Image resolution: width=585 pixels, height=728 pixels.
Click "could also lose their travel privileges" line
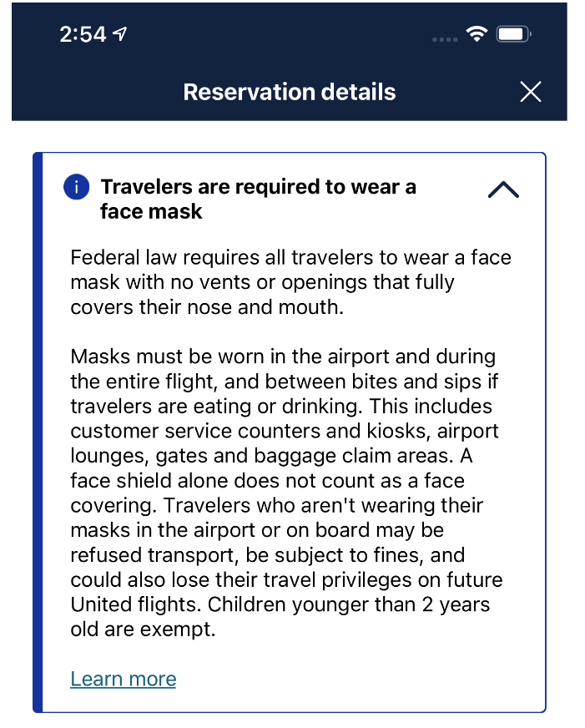click(286, 580)
